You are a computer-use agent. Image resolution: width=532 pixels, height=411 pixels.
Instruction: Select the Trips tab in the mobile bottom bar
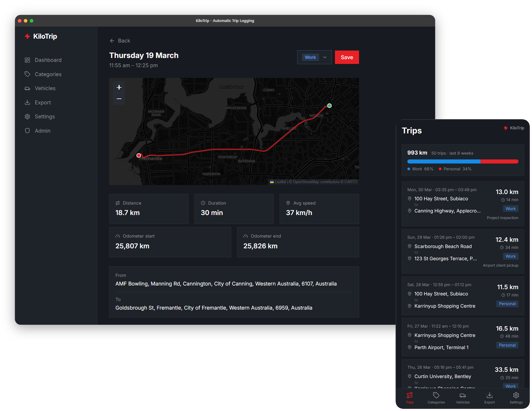click(409, 398)
